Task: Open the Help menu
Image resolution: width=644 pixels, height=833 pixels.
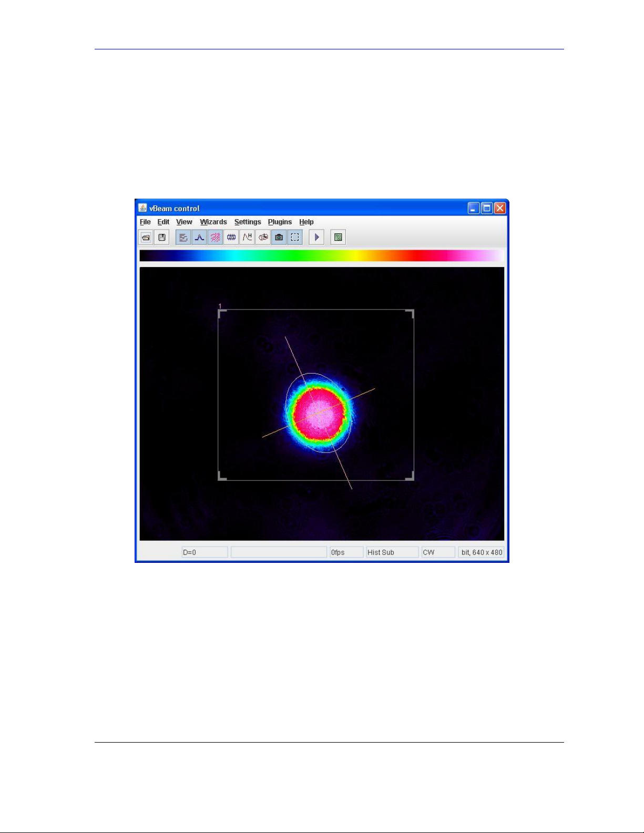Action: pyautogui.click(x=306, y=222)
